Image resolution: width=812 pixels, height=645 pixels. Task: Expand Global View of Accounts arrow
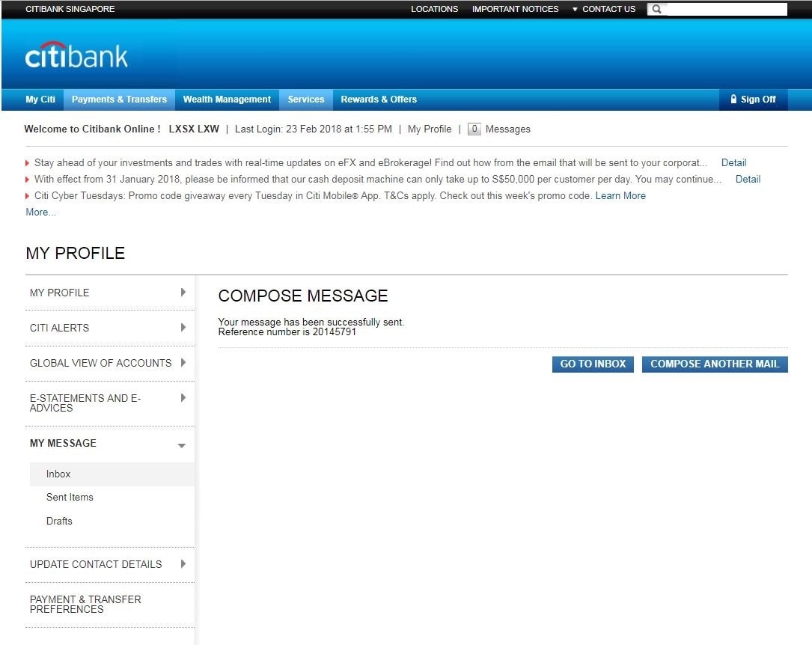183,363
